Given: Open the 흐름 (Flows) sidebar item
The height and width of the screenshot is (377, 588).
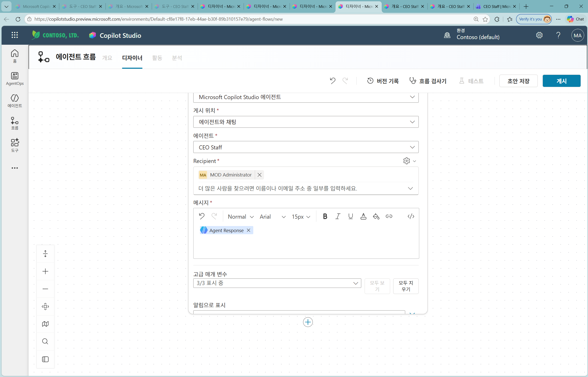Looking at the screenshot, I should pyautogui.click(x=15, y=123).
